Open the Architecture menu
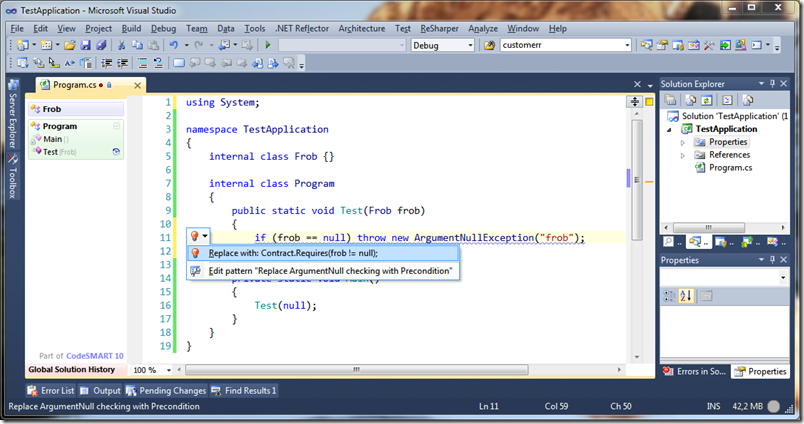 coord(361,29)
